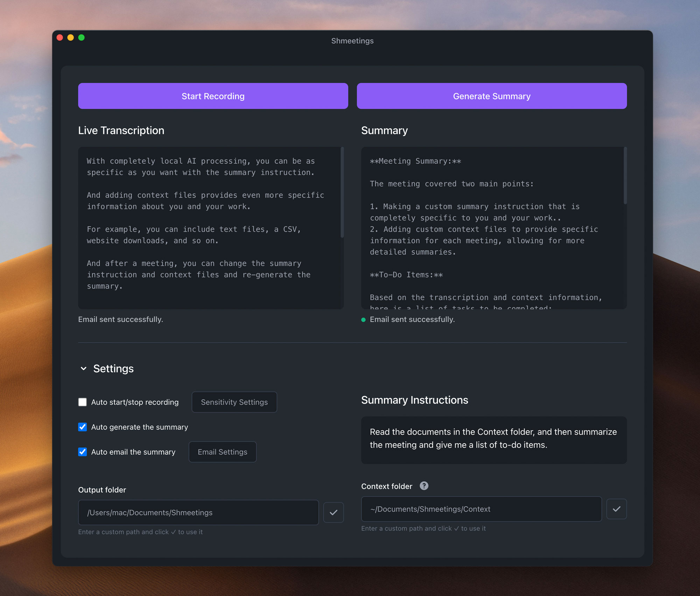Click the Shmeetings window title
Viewport: 700px width, 596px height.
tap(352, 41)
